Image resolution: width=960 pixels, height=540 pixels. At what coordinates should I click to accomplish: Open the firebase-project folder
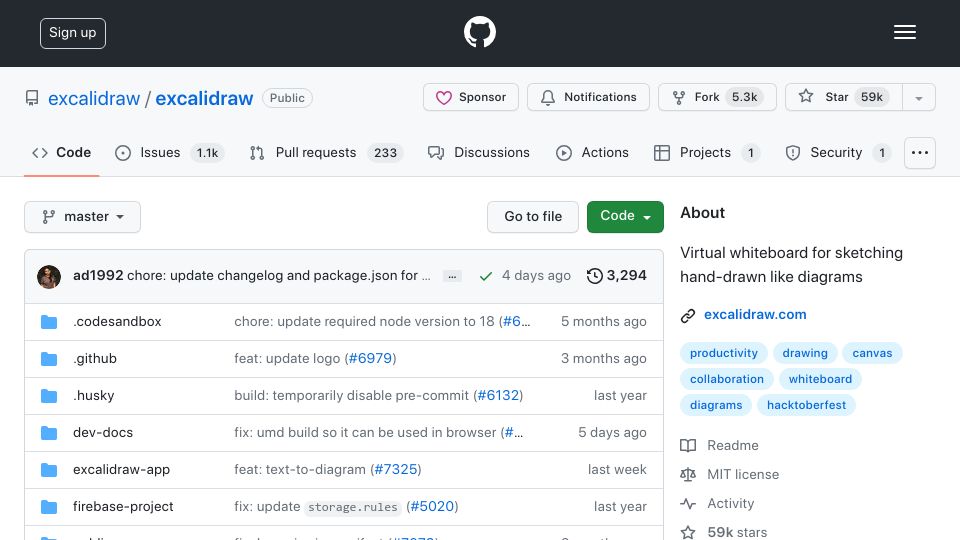[123, 506]
